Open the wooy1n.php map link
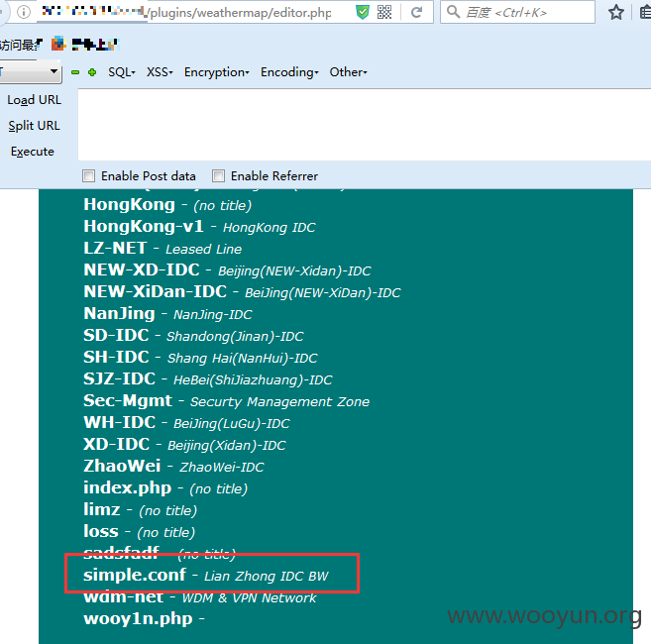This screenshot has height=644, width=651. [x=138, y=619]
